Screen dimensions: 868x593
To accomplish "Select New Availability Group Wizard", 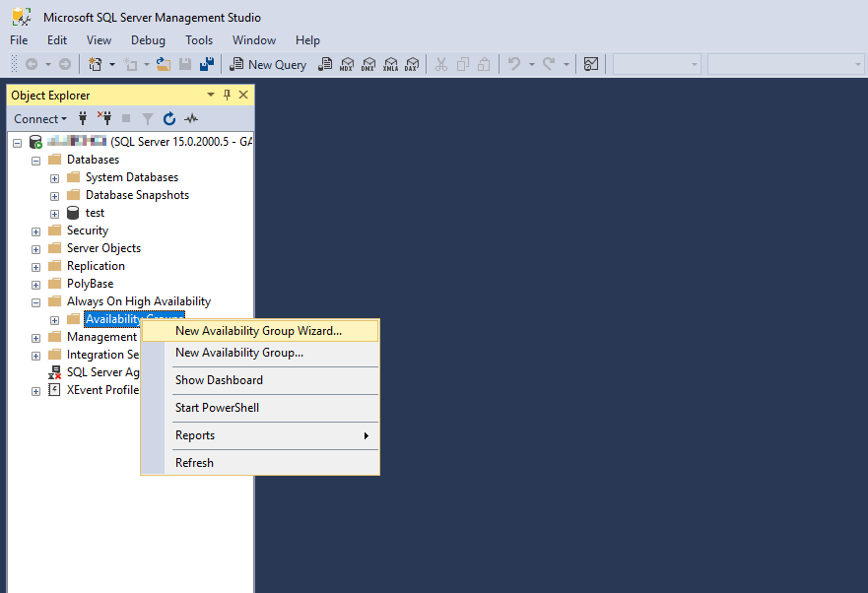I will click(x=257, y=330).
